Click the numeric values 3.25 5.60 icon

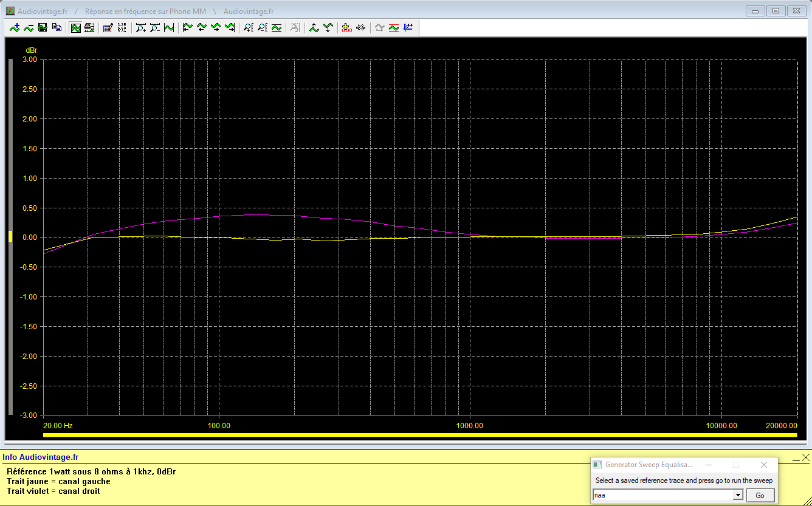(122, 27)
